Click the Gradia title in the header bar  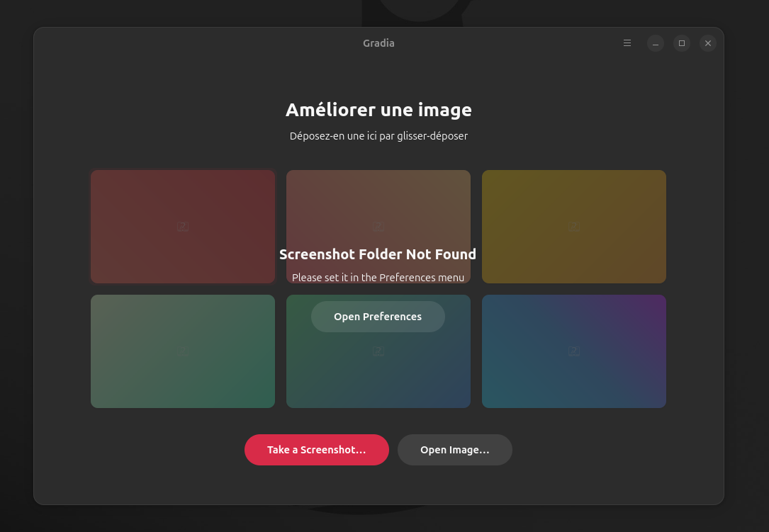[378, 43]
